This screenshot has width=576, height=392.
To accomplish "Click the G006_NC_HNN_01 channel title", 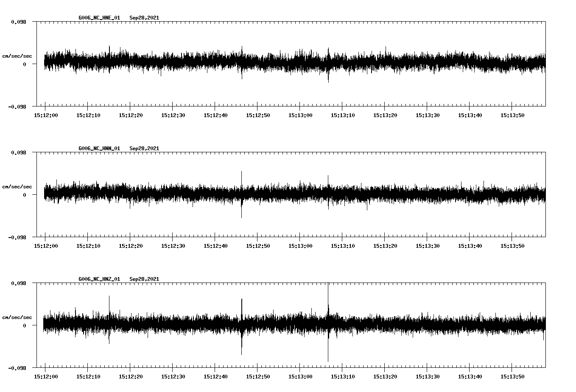I will click(x=99, y=148).
